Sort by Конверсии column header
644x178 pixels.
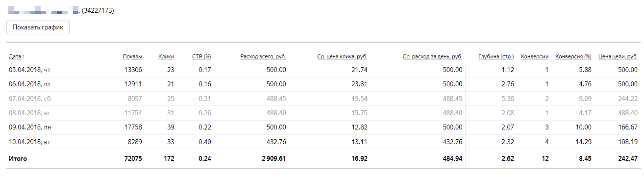[535, 57]
